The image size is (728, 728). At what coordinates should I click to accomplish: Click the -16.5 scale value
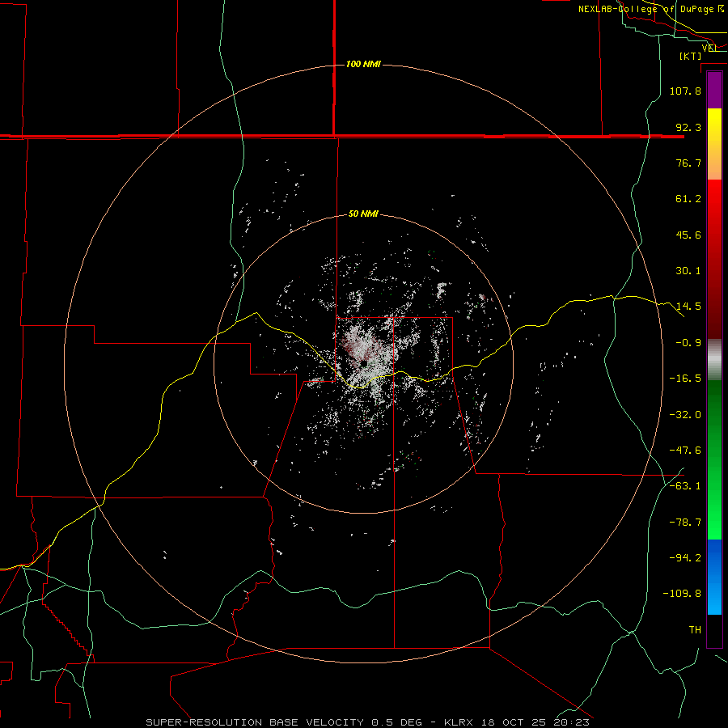coord(685,379)
